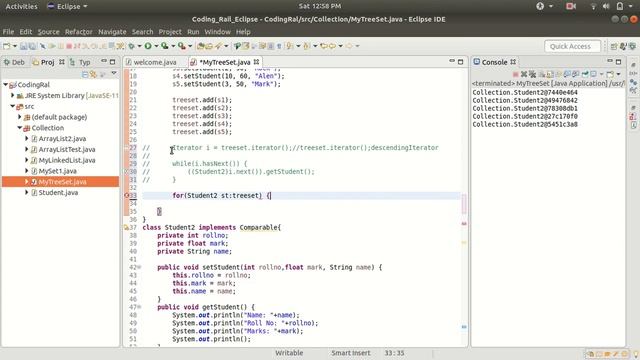The image size is (640, 360).
Task: Toggle Use Step Filters in toolbar
Action: click(x=121, y=46)
